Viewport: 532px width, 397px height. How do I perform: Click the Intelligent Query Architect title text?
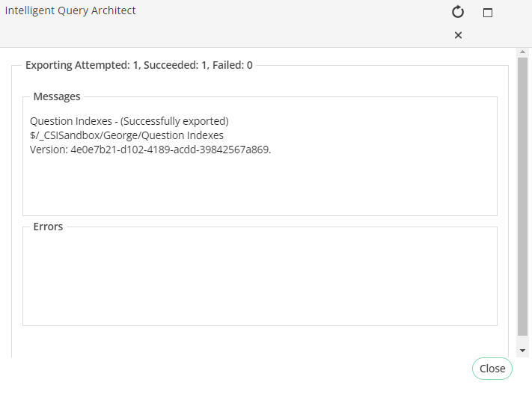(70, 11)
